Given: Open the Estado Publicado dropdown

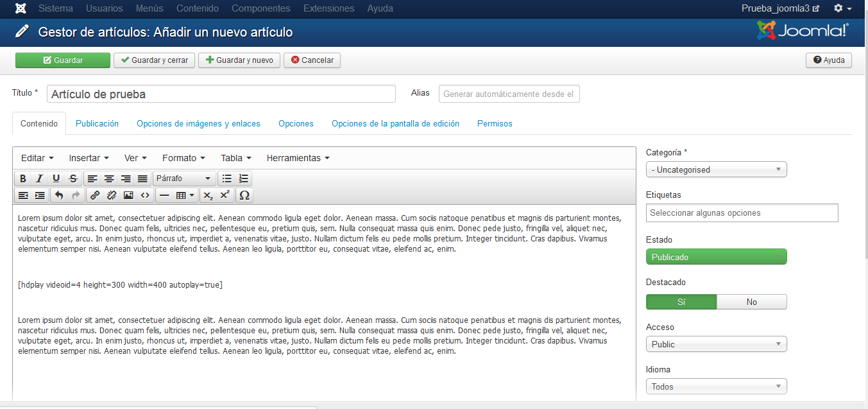Looking at the screenshot, I should pos(716,257).
